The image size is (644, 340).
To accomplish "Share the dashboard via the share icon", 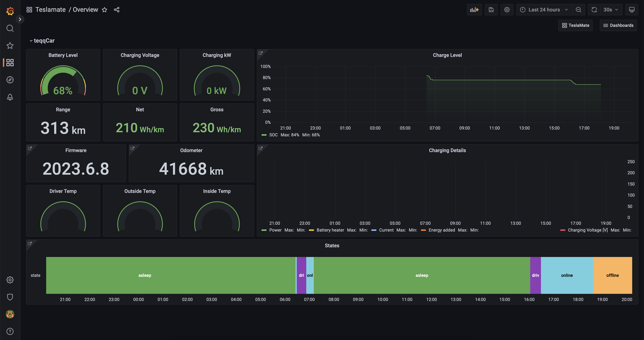I will (x=116, y=10).
